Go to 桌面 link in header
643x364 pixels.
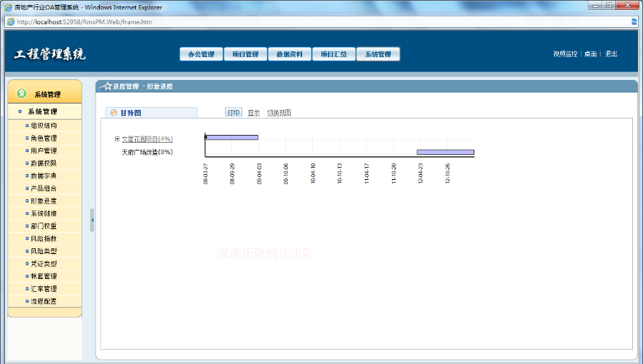pos(591,54)
